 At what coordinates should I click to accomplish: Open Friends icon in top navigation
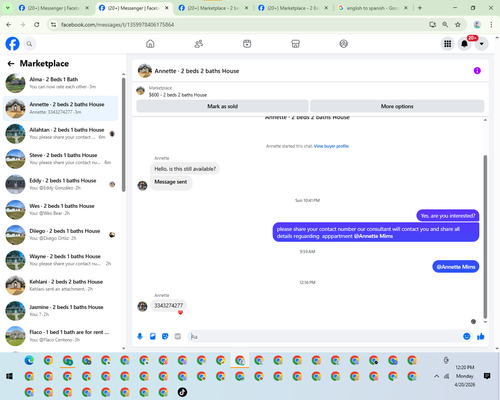pyautogui.click(x=199, y=44)
